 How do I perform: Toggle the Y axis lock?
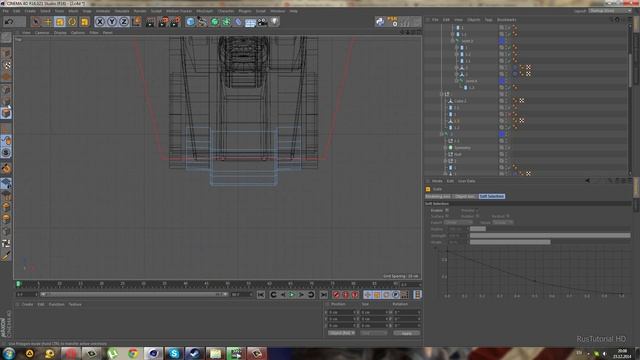(112, 22)
